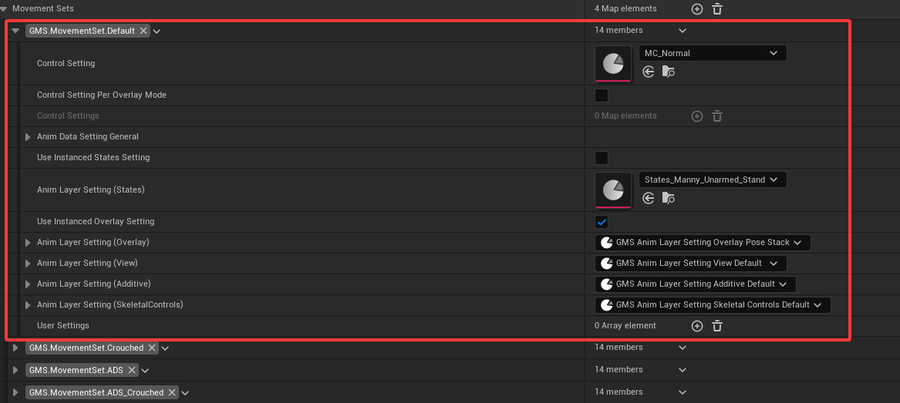The height and width of the screenshot is (403, 900).
Task: Browse to States_Manny_Unarmed_Stand in Content Browser
Action: point(668,198)
